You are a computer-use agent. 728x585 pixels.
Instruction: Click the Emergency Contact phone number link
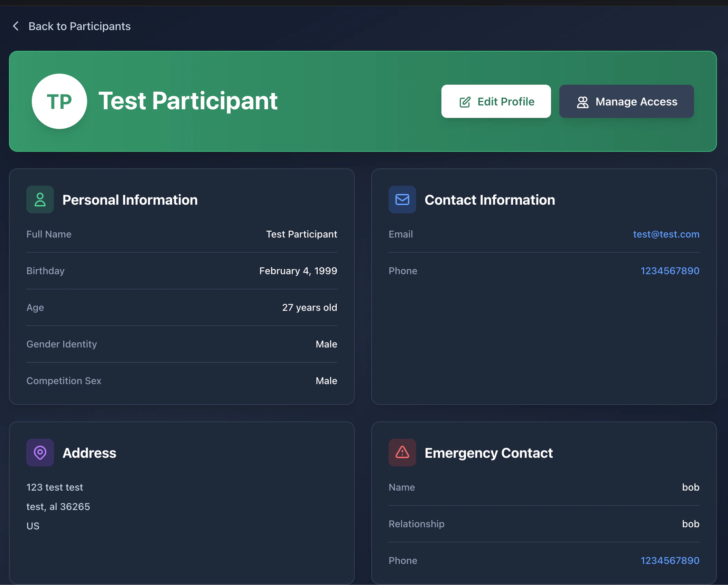click(x=670, y=560)
